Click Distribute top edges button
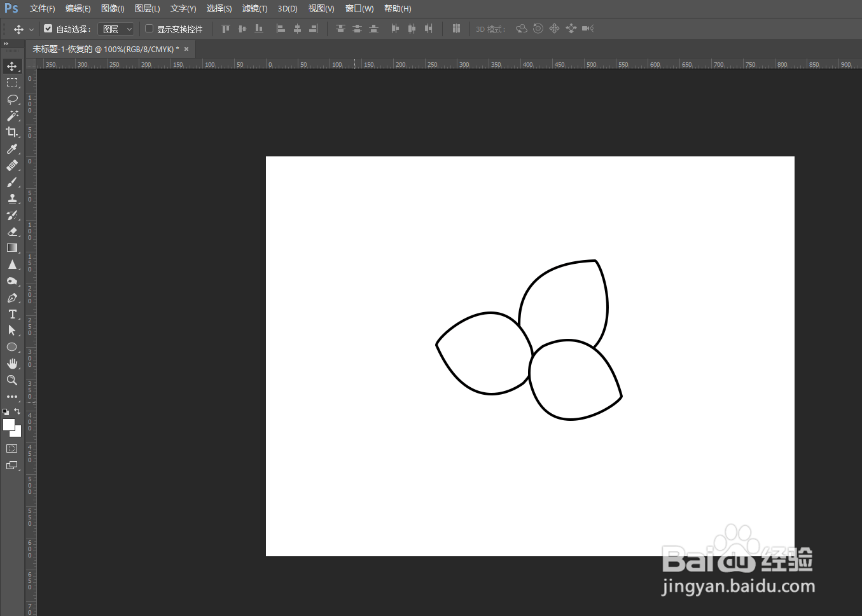This screenshot has height=616, width=862. coord(340,29)
